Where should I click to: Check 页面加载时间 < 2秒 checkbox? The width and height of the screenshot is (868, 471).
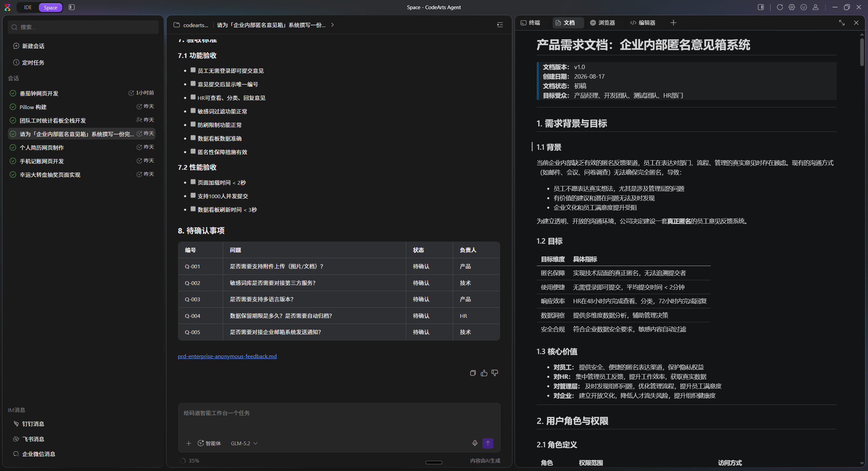[193, 182]
